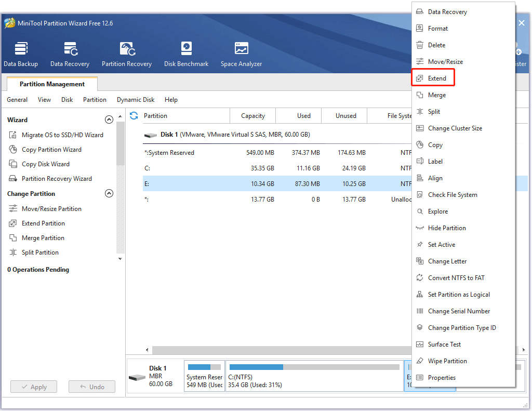Click the refresh icon beside Partition header
Viewport: 532px width, 411px height.
pos(134,116)
